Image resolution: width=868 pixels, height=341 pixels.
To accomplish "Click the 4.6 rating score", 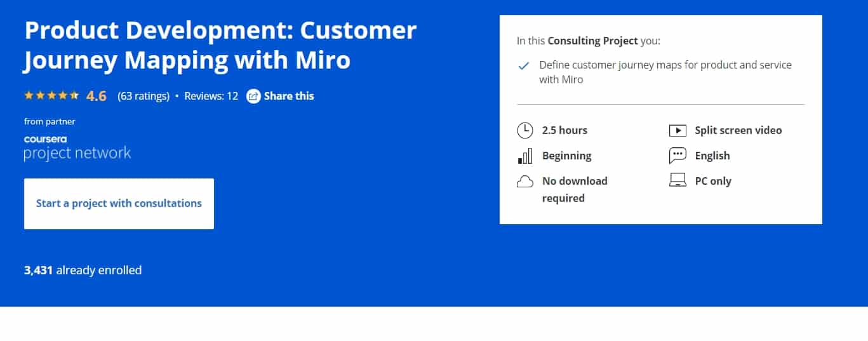I will pos(97,97).
